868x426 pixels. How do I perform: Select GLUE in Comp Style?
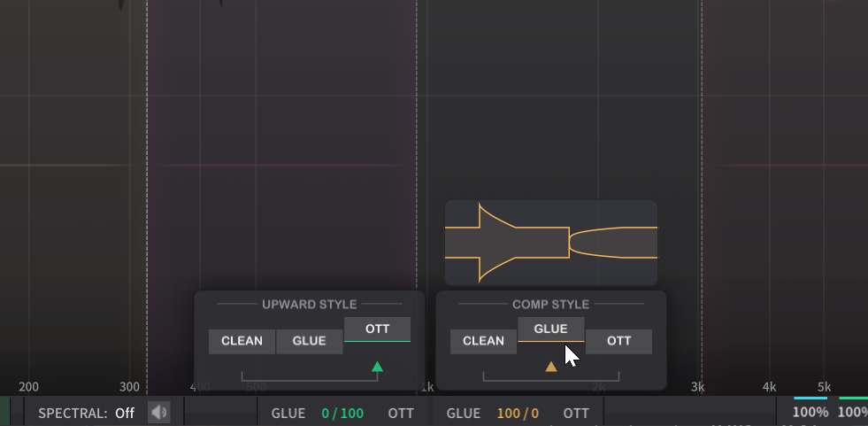coord(550,329)
